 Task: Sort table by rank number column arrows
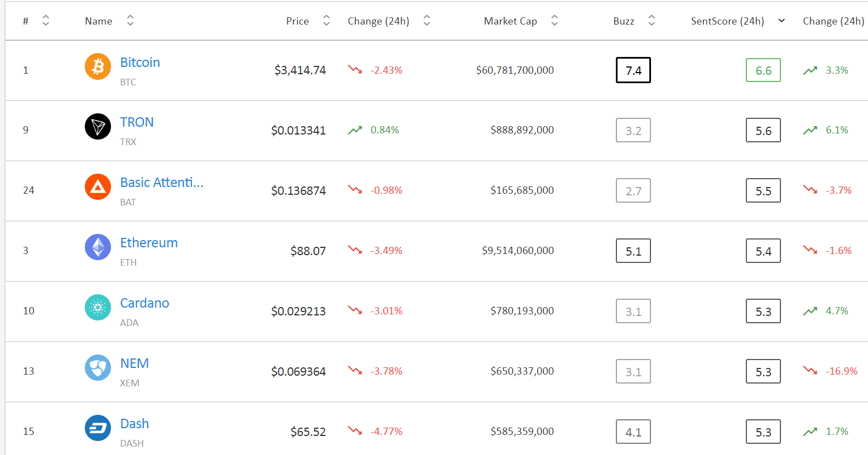click(46, 21)
